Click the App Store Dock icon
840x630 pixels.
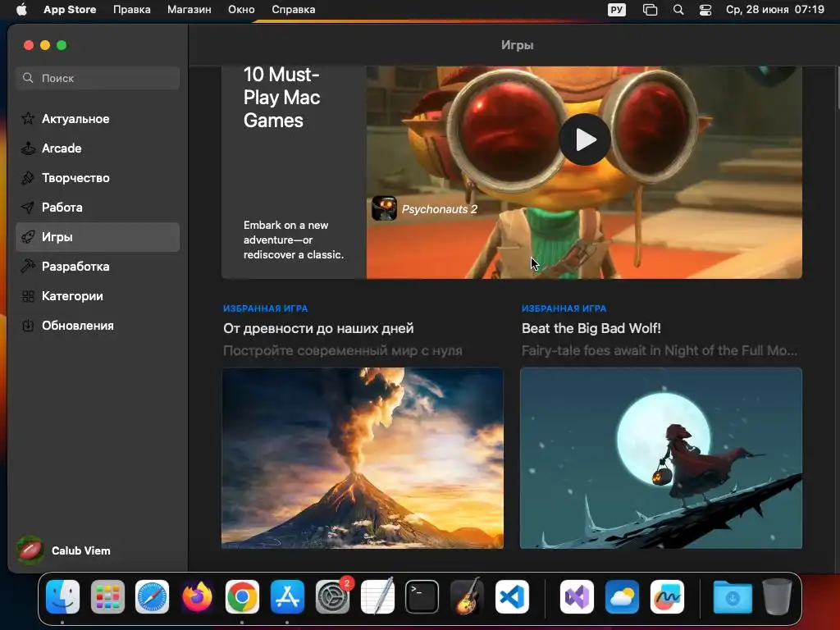[287, 596]
